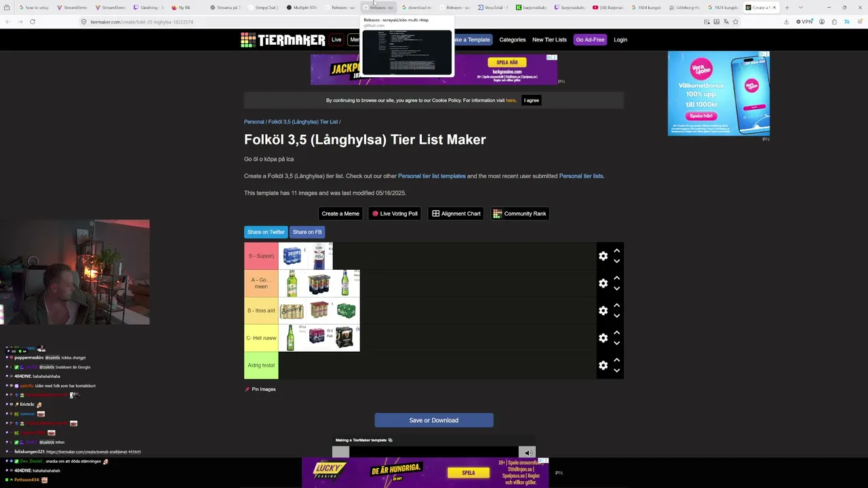The width and height of the screenshot is (868, 488).
Task: Click the TierMaker logo
Action: click(283, 40)
